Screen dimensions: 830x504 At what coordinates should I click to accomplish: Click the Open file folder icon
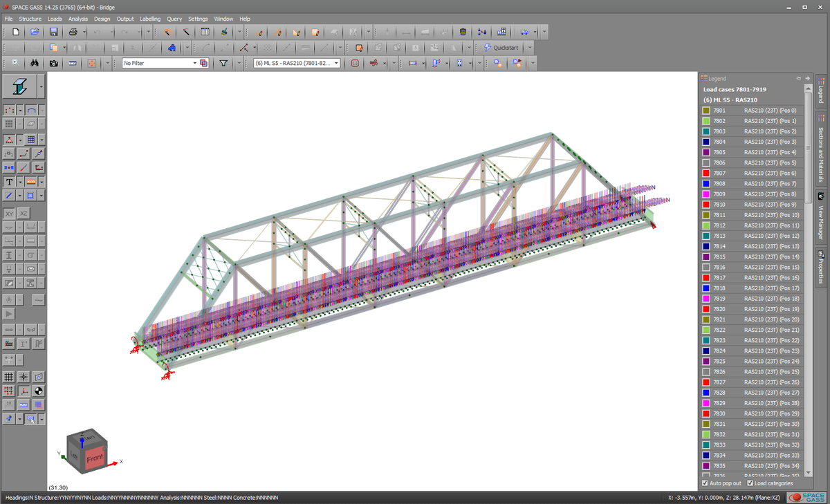pos(34,32)
